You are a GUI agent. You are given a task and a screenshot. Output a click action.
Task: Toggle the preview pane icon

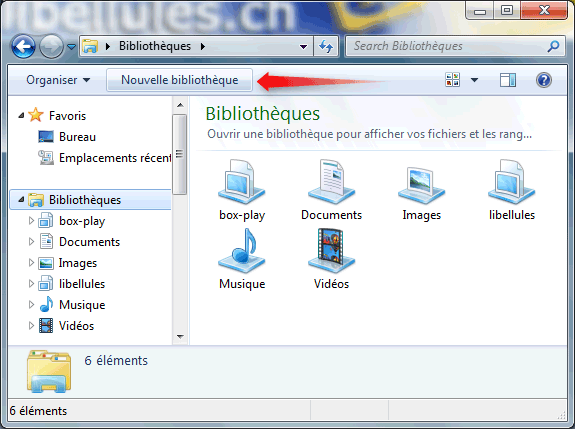508,80
